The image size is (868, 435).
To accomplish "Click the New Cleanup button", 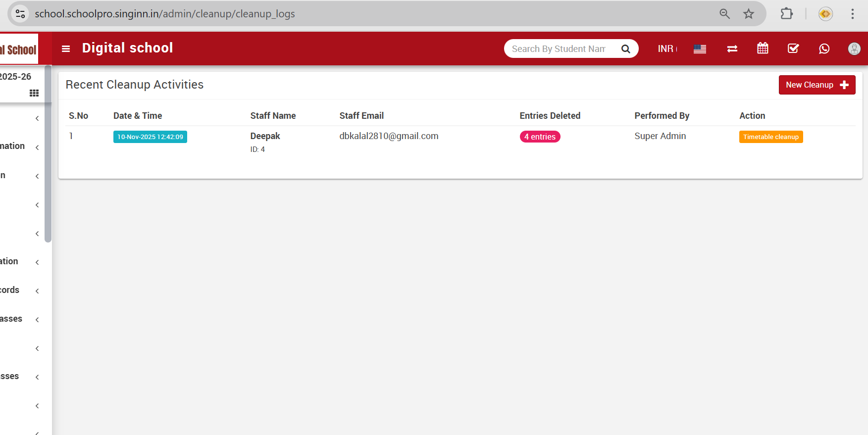I will pyautogui.click(x=817, y=85).
